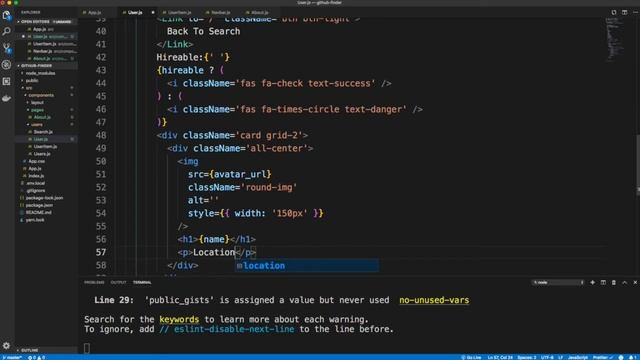Viewport: 640px width, 360px height.
Task: Open the Search view in activity bar
Action: click(x=7, y=31)
